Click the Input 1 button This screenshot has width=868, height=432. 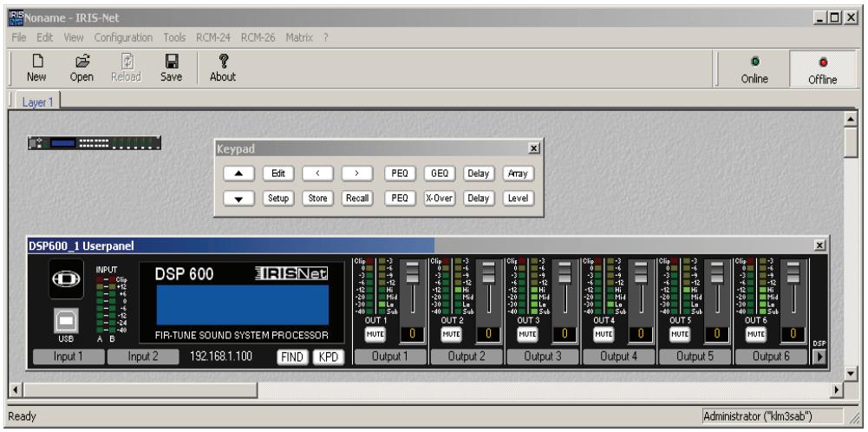tap(69, 357)
